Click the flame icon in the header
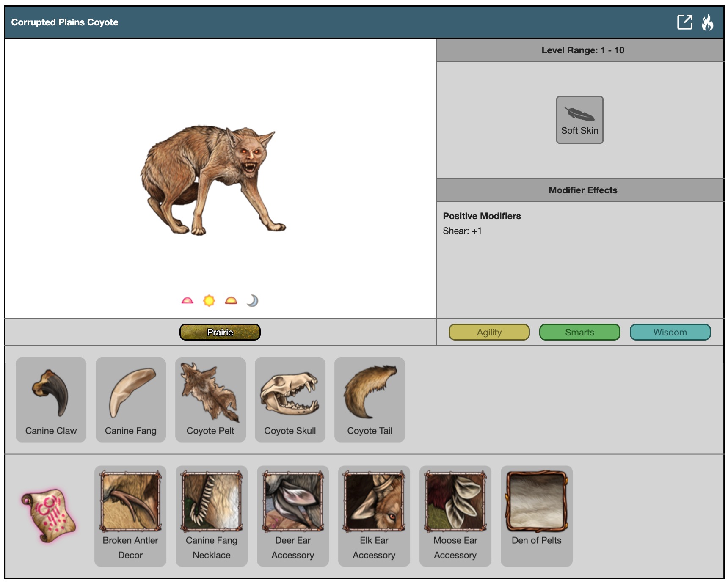 (x=707, y=22)
